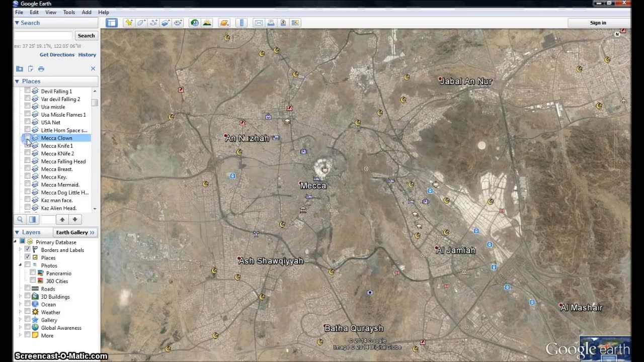Click in the search input field
644x362 pixels.
pos(43,36)
